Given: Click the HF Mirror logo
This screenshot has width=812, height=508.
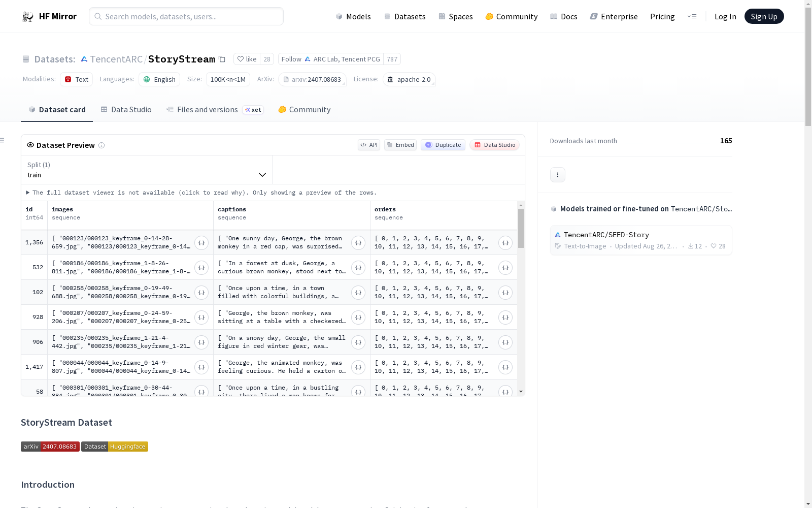Looking at the screenshot, I should 49,16.
